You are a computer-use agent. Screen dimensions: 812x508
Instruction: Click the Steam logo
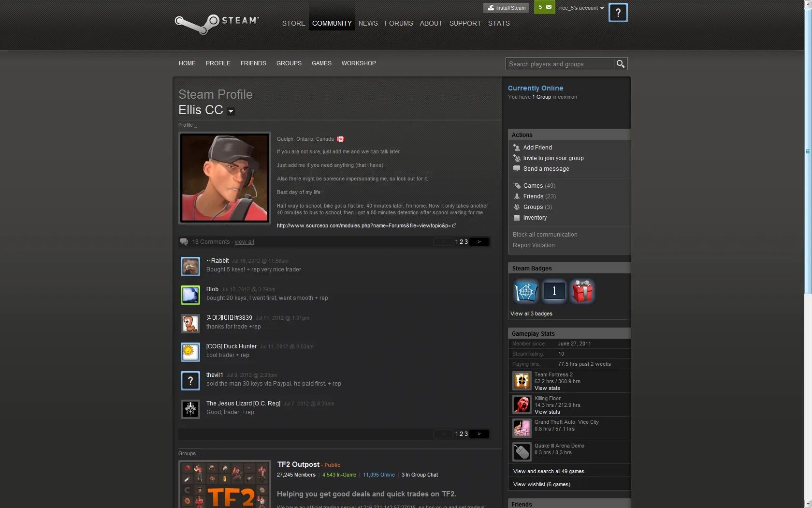pos(217,24)
